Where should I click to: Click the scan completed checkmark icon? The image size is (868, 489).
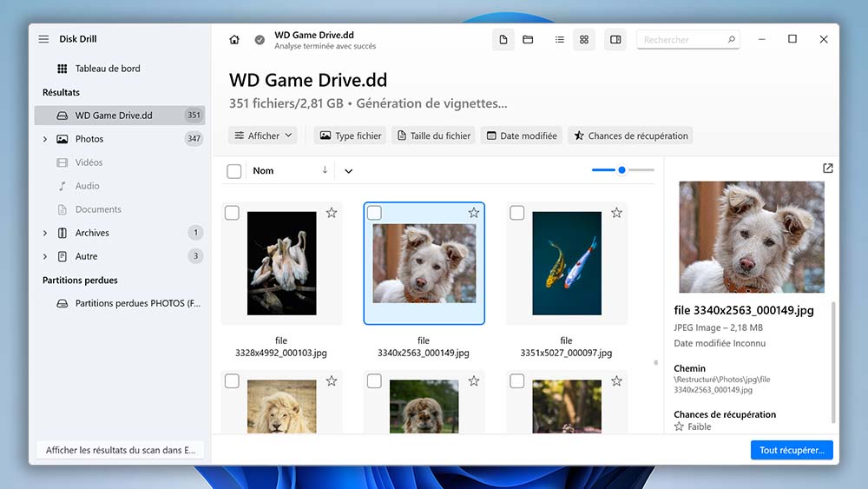[x=260, y=39]
